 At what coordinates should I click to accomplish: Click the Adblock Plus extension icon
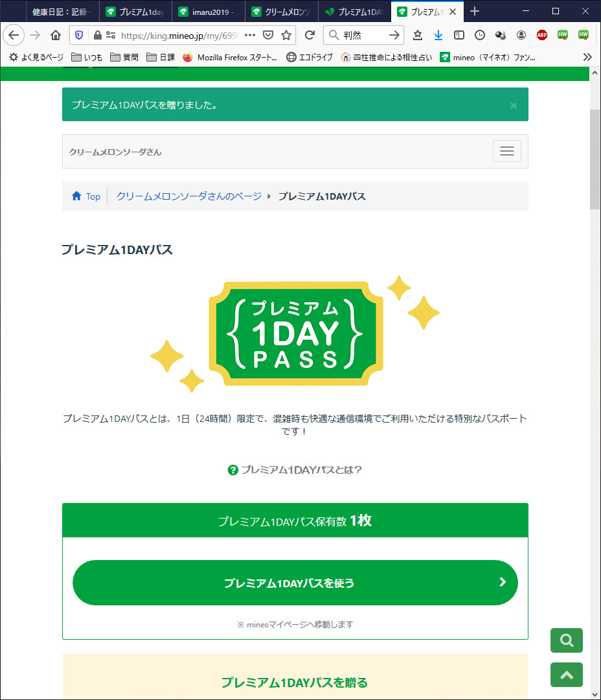coord(542,35)
